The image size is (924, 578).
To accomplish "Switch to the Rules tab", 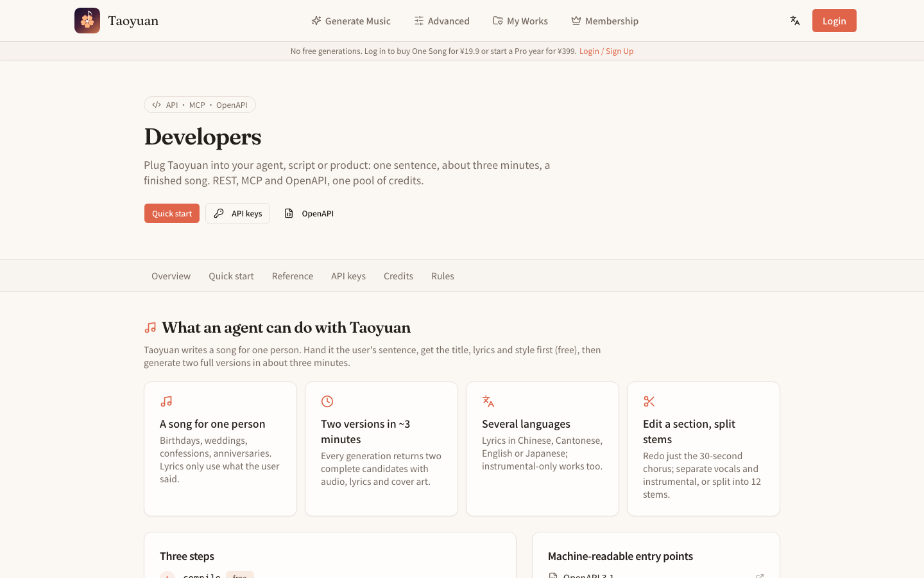I will [443, 276].
